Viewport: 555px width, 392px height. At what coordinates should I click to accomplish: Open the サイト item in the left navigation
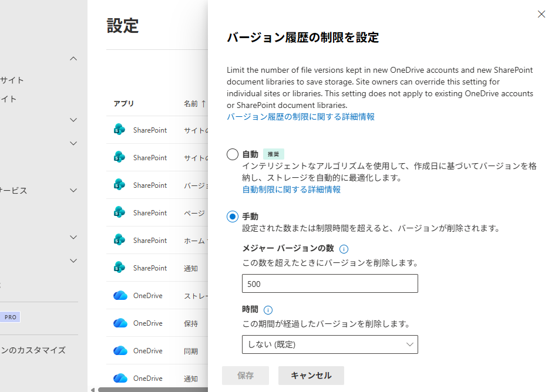[12, 80]
